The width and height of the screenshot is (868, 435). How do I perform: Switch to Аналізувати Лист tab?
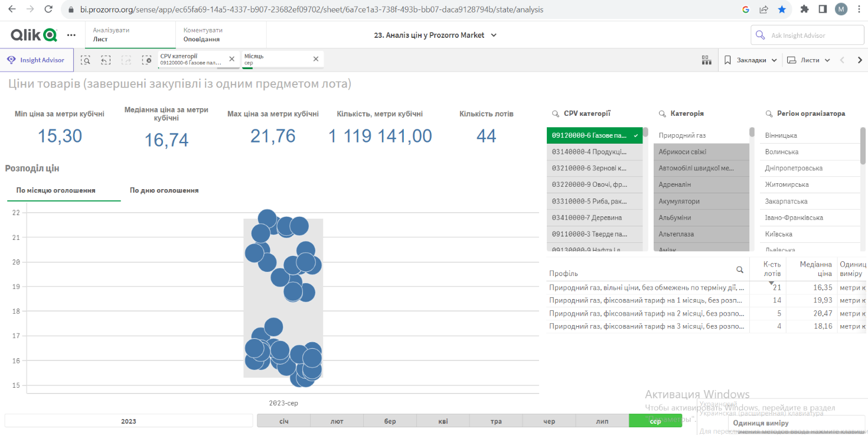130,35
